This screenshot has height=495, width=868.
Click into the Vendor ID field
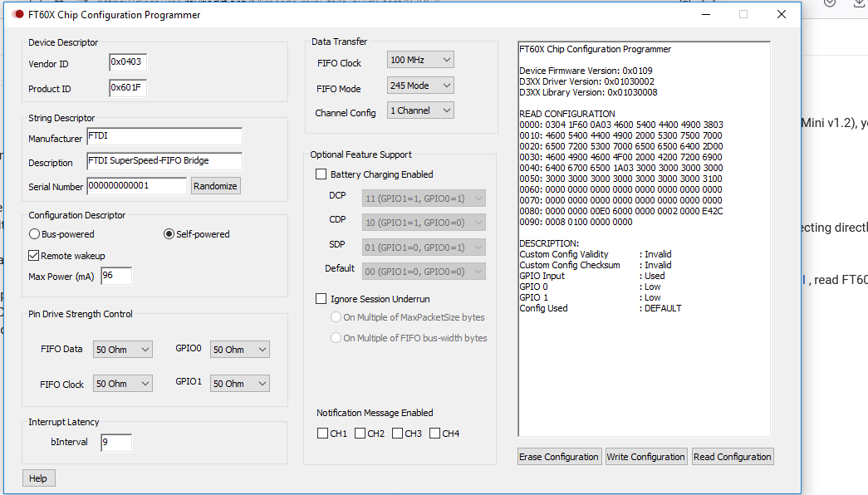tap(128, 62)
